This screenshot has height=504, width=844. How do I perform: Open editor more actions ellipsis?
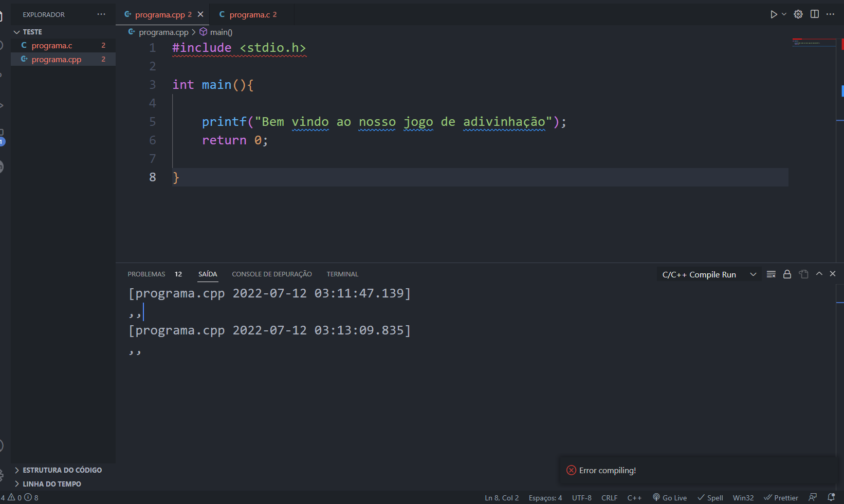[831, 14]
